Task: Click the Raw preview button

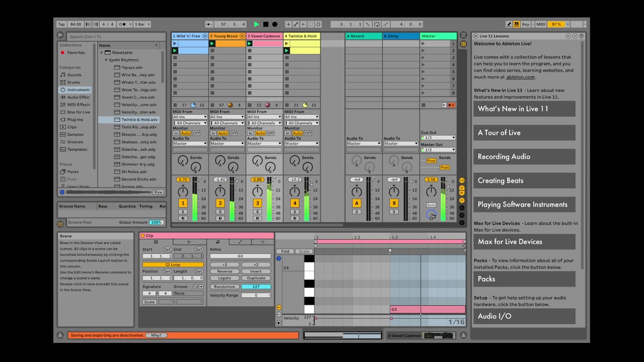Action: [x=158, y=192]
